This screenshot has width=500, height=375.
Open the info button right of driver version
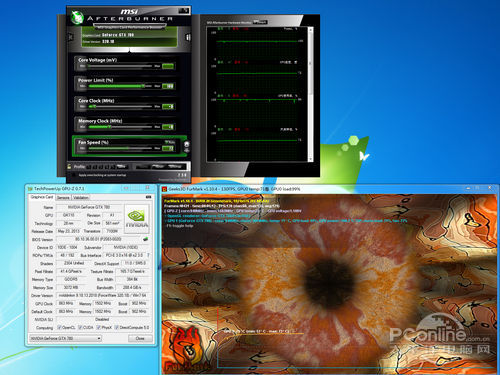[188, 37]
